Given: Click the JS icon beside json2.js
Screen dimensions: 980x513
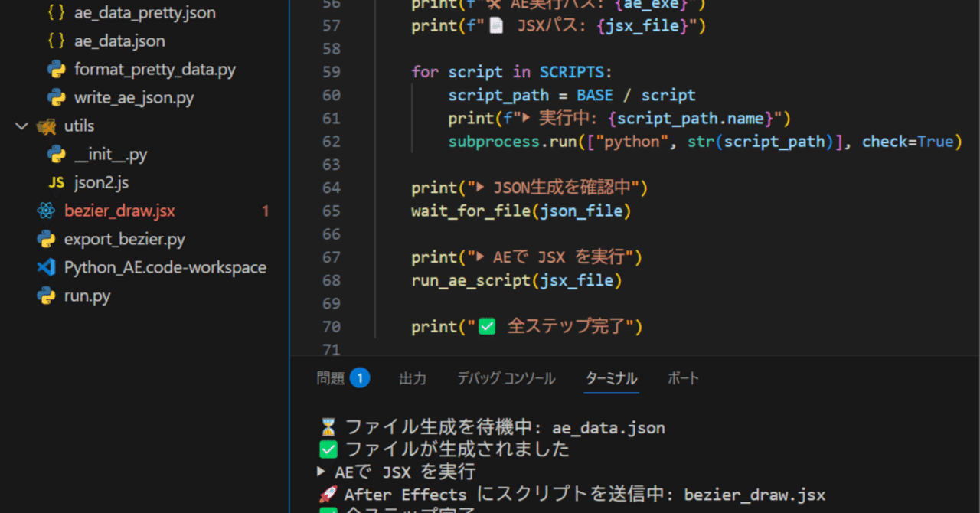Looking at the screenshot, I should (x=55, y=182).
